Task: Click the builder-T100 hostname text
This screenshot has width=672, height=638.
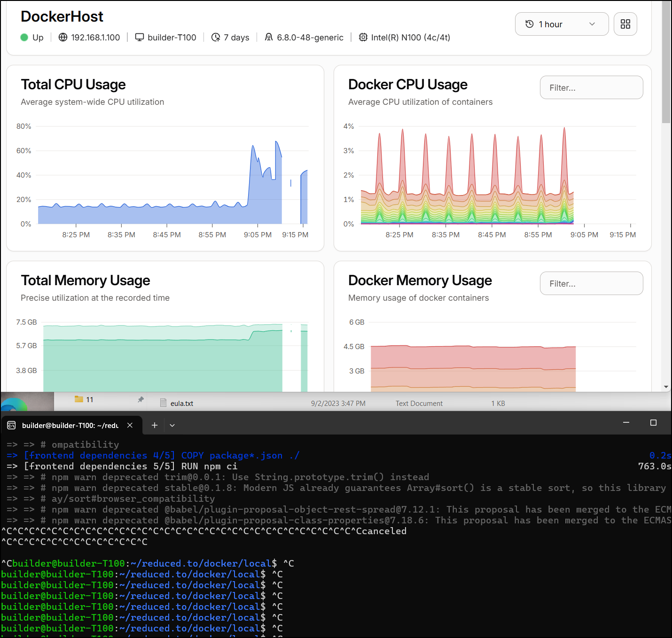Action: click(x=172, y=38)
